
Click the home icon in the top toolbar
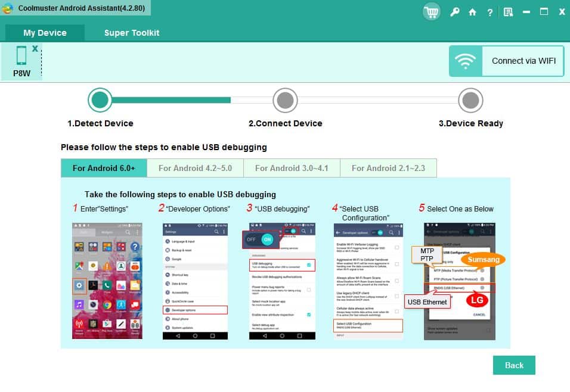pos(472,11)
